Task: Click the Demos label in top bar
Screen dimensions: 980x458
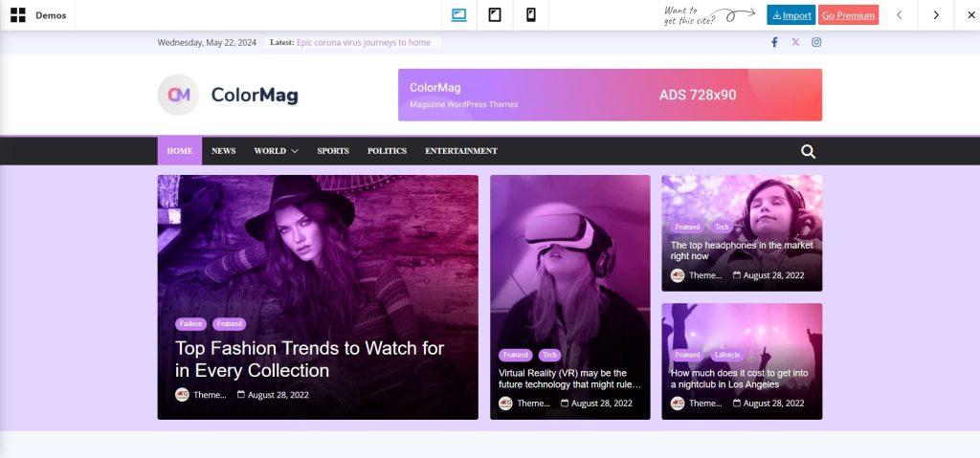Action: 51,15
